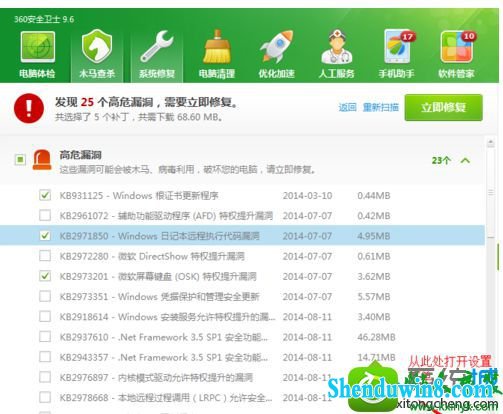Select row text KB2973351 Windows 凭据保护
The height and width of the screenshot is (414, 503).
coord(159,296)
